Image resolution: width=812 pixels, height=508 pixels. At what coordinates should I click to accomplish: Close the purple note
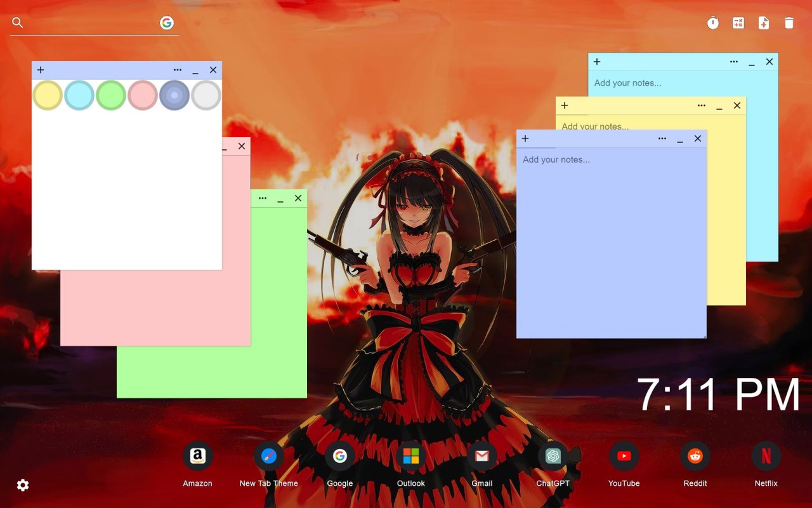coord(698,138)
